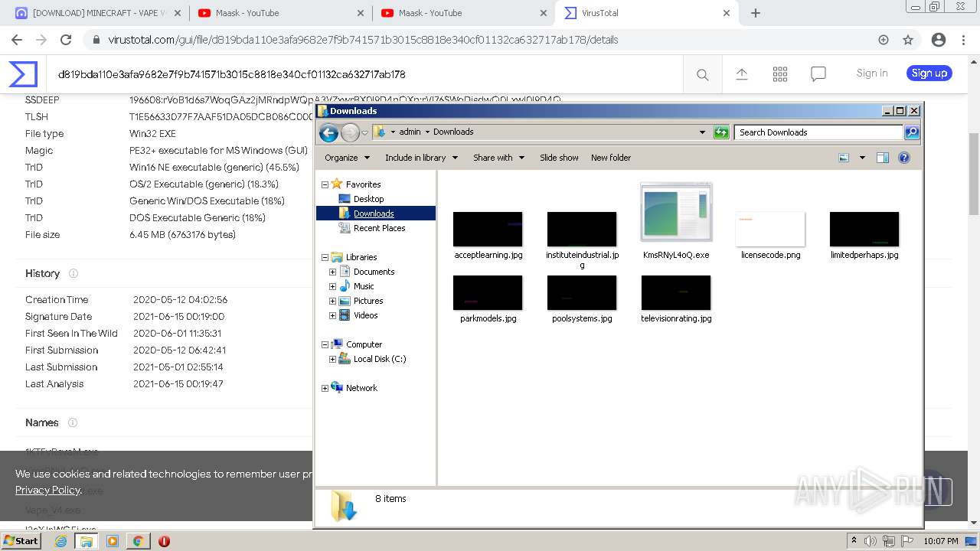Open Explorer help question mark icon
Image resolution: width=980 pixels, height=551 pixels.
coord(904,158)
